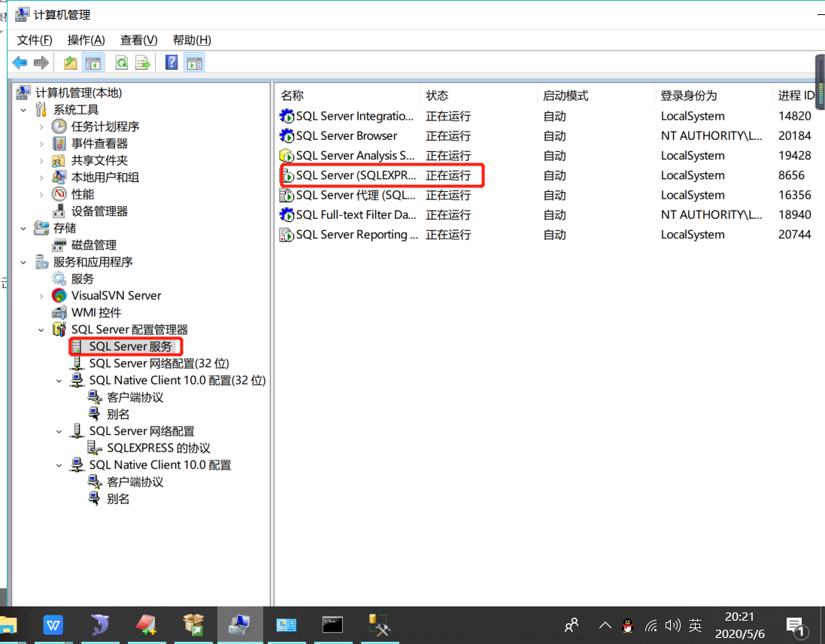Click the Export list toolbar icon
The width and height of the screenshot is (825, 644).
(x=143, y=63)
